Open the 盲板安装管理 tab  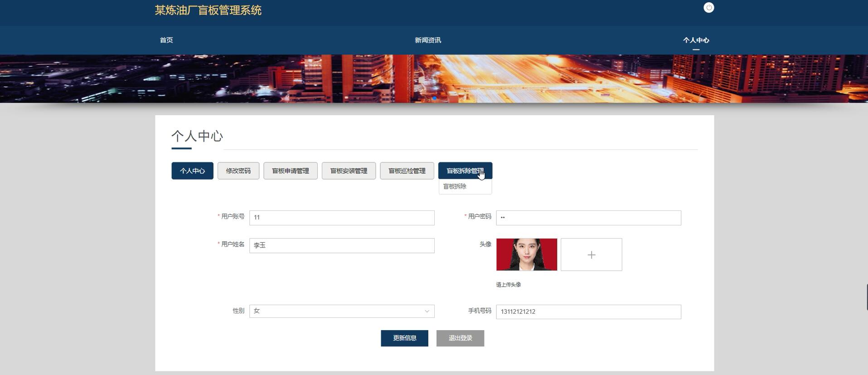pyautogui.click(x=349, y=171)
